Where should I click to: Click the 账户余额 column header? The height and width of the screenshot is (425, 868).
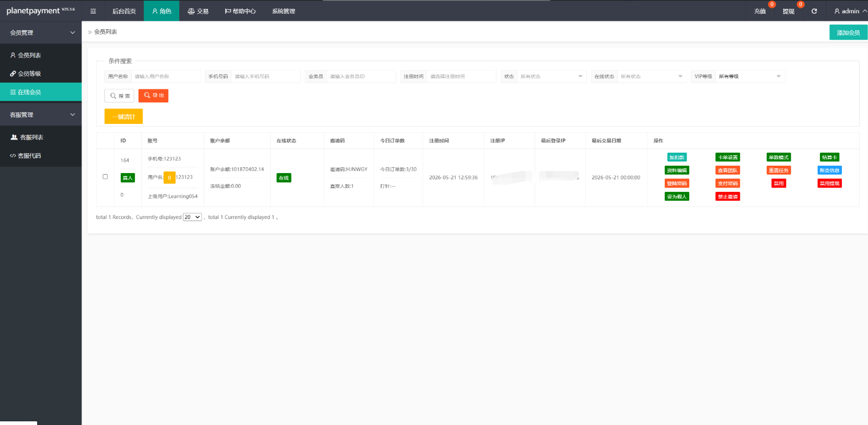220,141
